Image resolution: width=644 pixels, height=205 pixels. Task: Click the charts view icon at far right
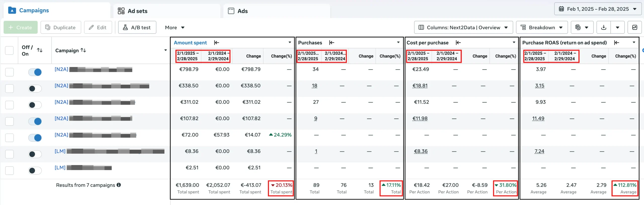coord(634,27)
